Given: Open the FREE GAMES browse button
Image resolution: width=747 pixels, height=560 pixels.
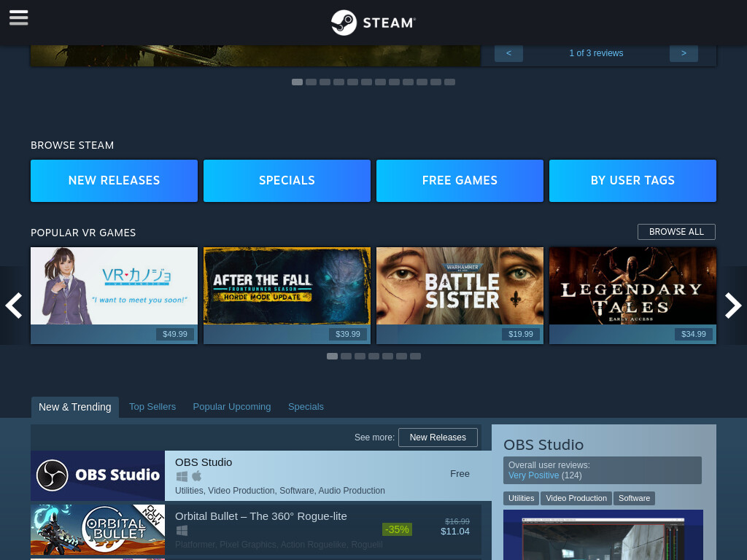Looking at the screenshot, I should click(x=460, y=181).
